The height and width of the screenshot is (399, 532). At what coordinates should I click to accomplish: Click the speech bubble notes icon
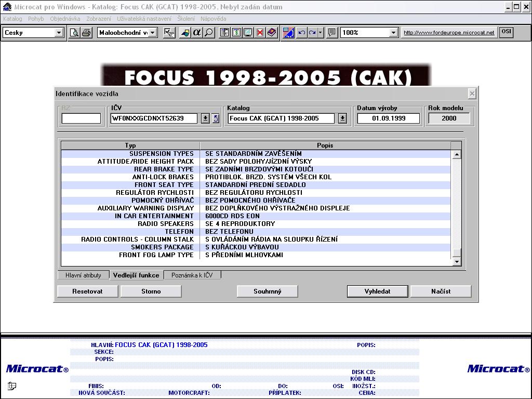click(332, 33)
